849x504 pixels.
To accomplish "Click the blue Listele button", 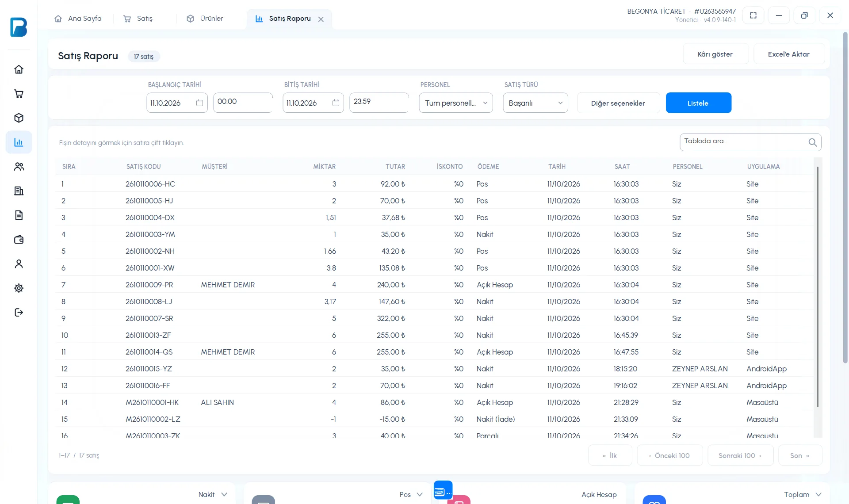I will click(698, 103).
